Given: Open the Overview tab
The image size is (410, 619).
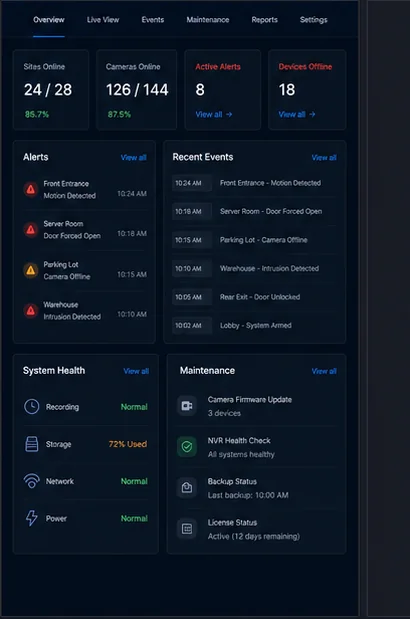Looking at the screenshot, I should coord(49,20).
